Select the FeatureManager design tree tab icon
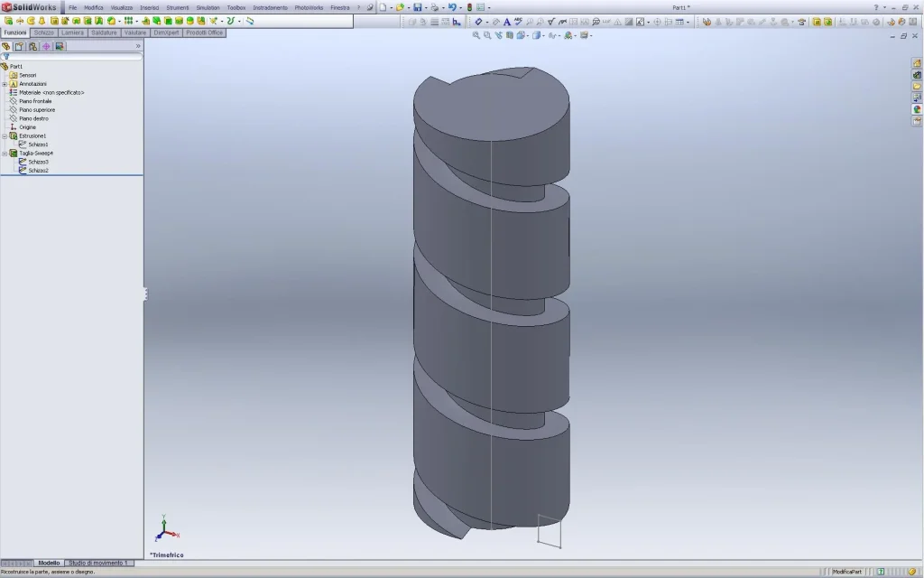 [x=6, y=46]
